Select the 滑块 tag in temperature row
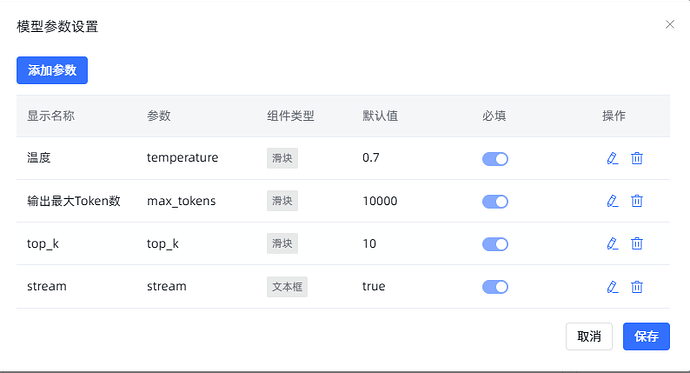 (282, 158)
